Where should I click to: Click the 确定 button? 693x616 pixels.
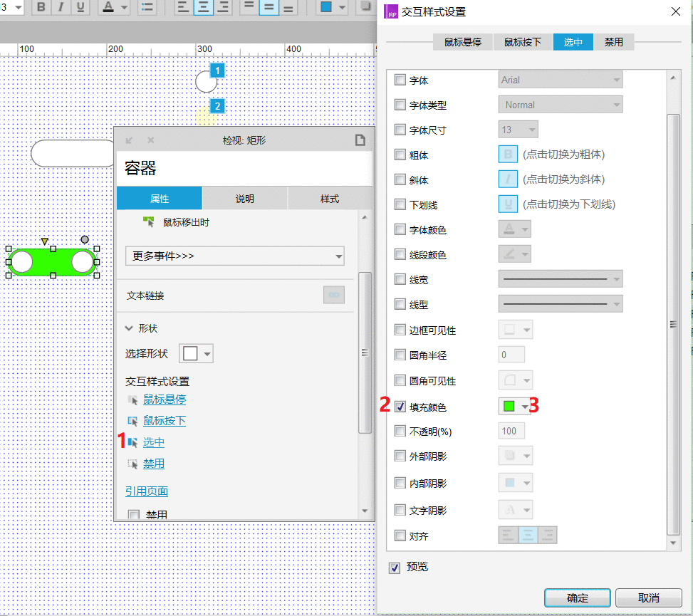577,598
